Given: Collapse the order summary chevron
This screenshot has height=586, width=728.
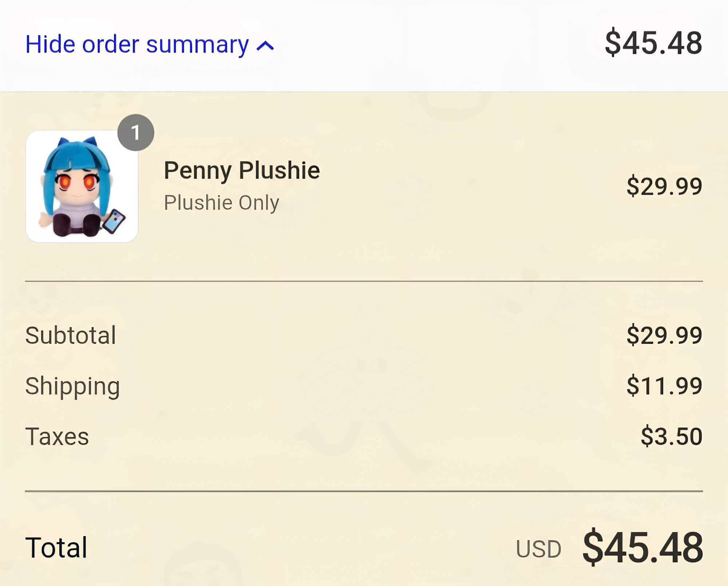Looking at the screenshot, I should point(265,46).
